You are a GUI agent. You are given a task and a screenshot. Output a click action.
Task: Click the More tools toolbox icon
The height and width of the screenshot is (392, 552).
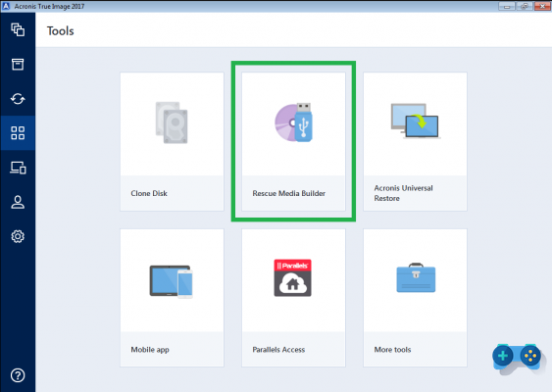[x=416, y=277]
